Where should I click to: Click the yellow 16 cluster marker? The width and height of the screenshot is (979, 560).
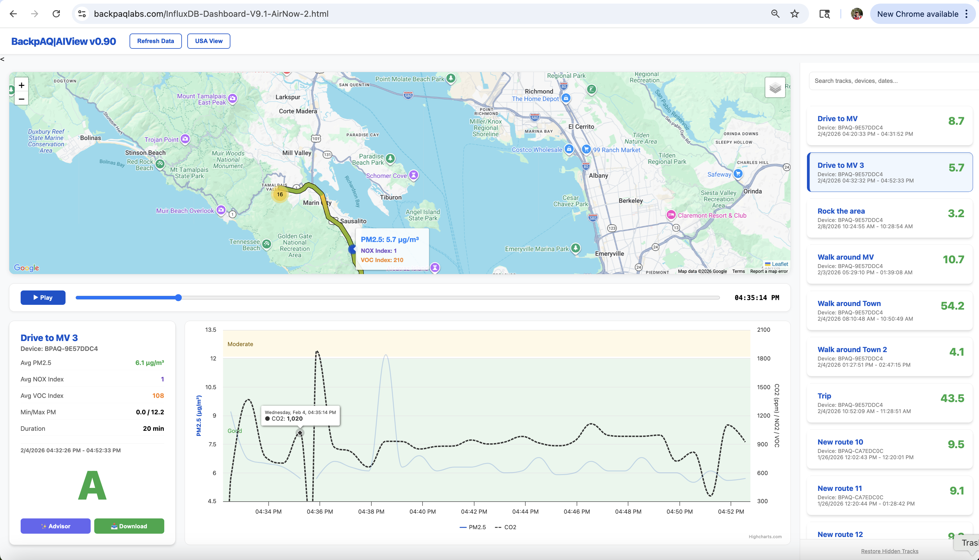(280, 194)
